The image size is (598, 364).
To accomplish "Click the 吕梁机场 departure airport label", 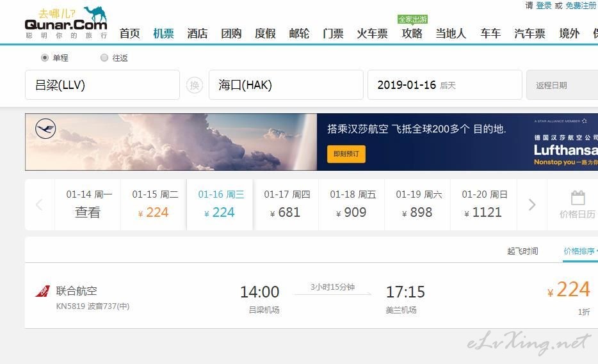I will point(264,310).
